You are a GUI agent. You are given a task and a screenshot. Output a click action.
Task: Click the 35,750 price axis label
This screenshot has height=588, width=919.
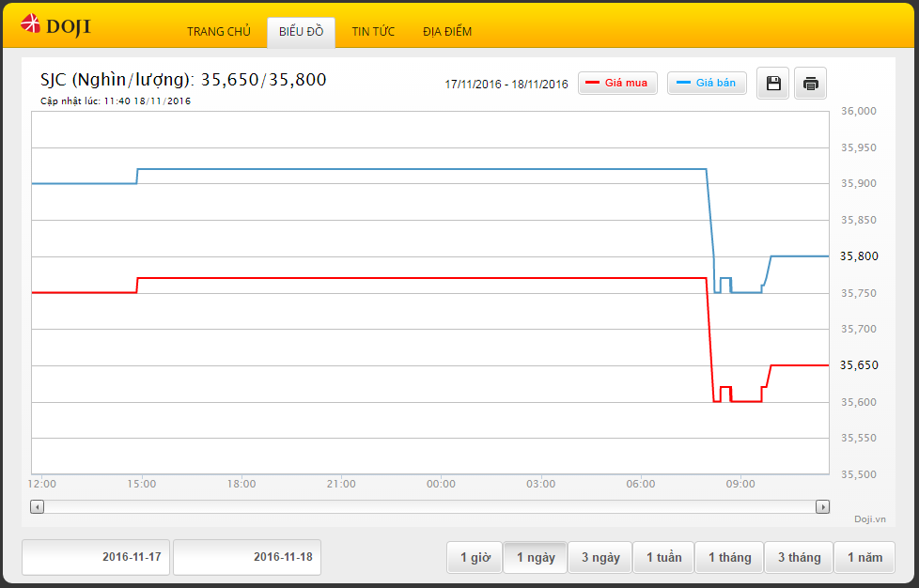pos(859,293)
